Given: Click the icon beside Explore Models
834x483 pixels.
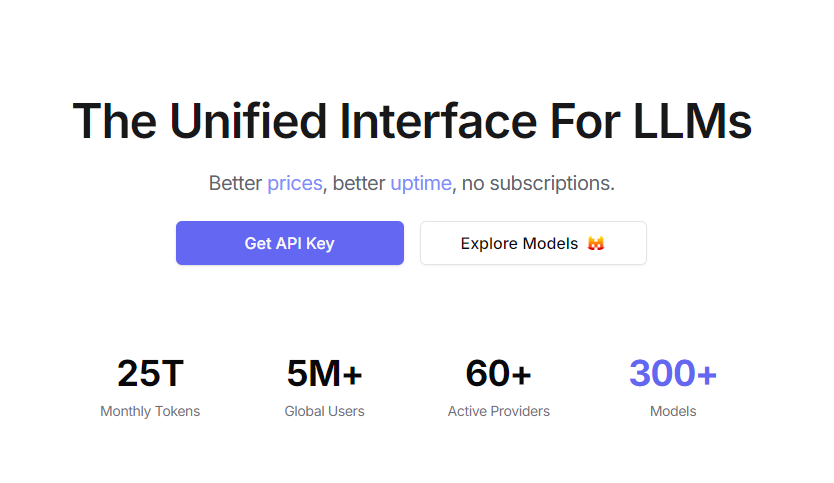Looking at the screenshot, I should 596,243.
